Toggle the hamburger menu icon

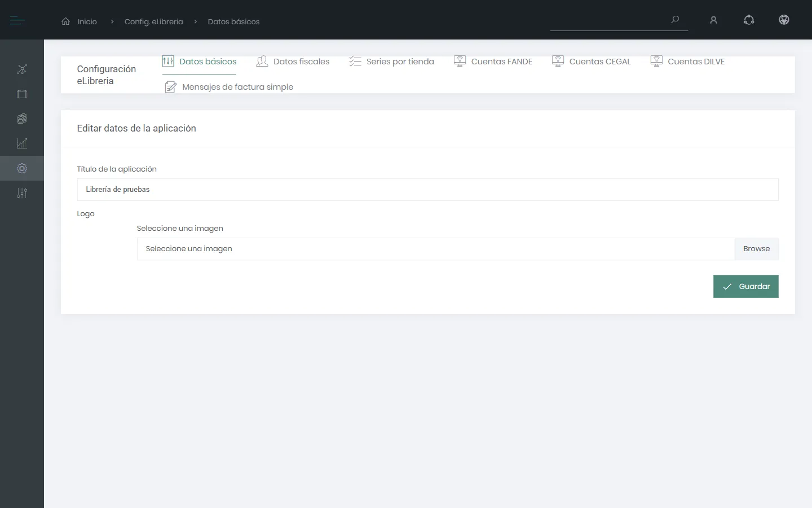point(17,20)
